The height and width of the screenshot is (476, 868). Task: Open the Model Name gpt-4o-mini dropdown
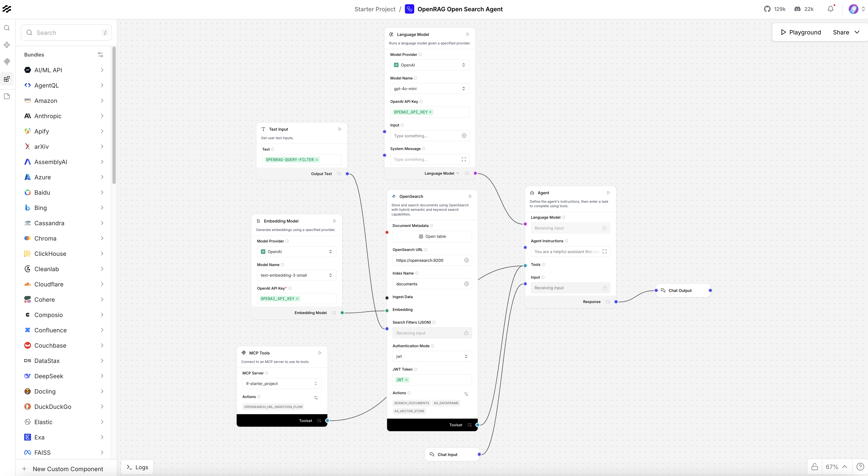click(x=430, y=89)
